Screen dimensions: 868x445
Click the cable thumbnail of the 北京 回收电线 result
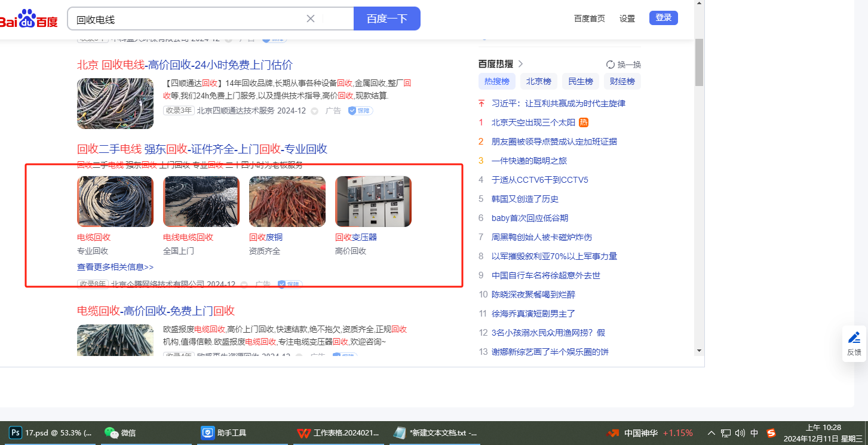pos(115,103)
